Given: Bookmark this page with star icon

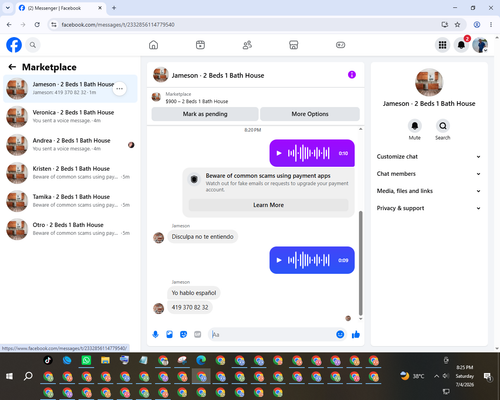Looking at the screenshot, I should [457, 25].
